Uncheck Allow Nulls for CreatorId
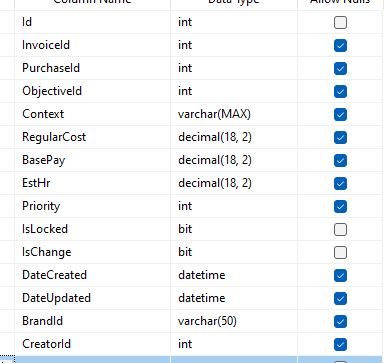385x363 pixels. 340,344
